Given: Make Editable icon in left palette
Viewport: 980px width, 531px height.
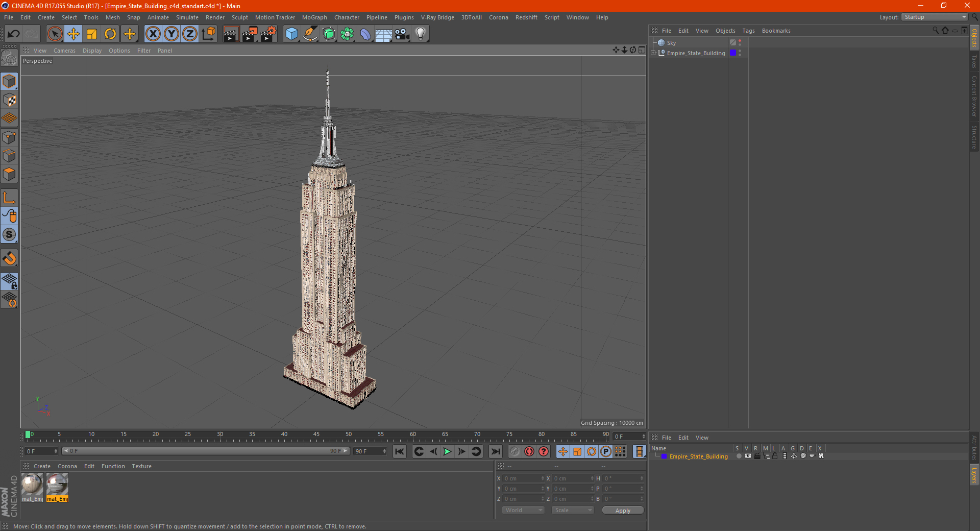Looking at the screenshot, I should coord(9,58).
